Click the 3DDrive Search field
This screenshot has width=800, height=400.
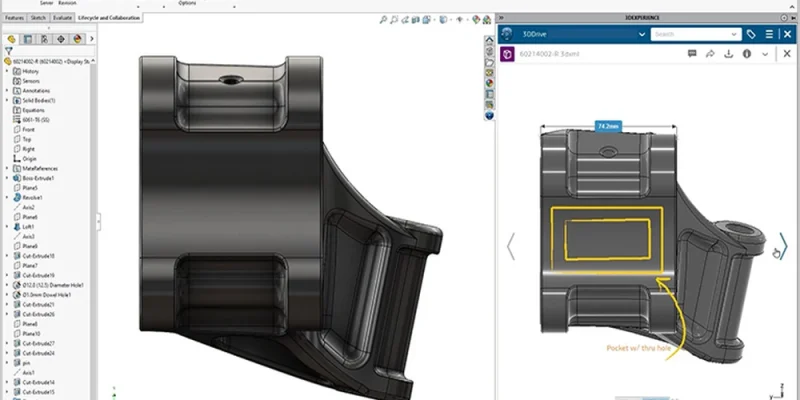coord(696,34)
